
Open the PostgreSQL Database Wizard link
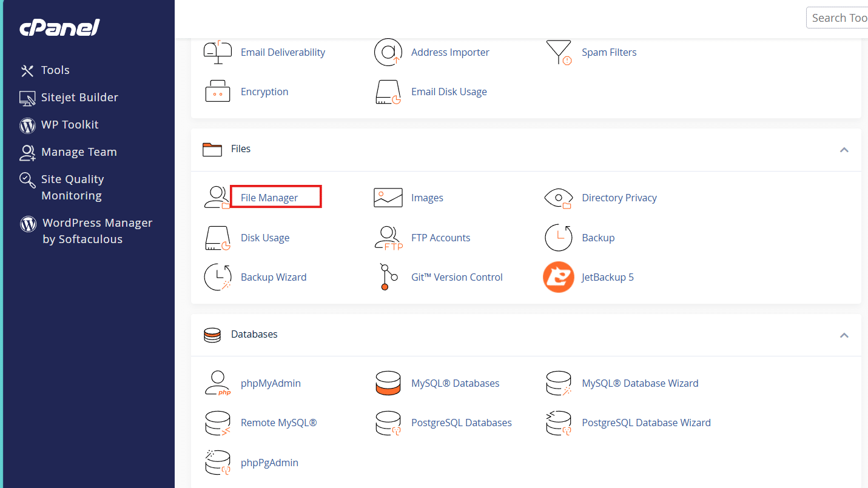pos(646,423)
